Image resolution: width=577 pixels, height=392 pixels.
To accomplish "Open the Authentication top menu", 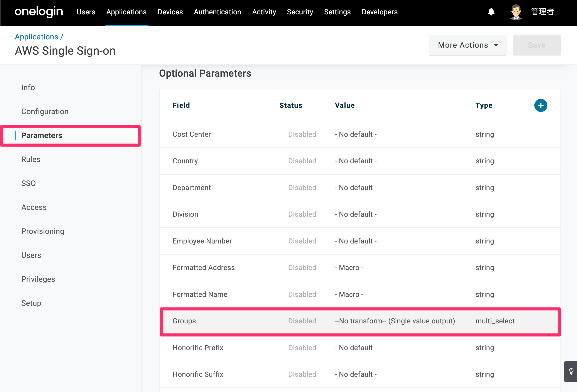I will tap(218, 12).
